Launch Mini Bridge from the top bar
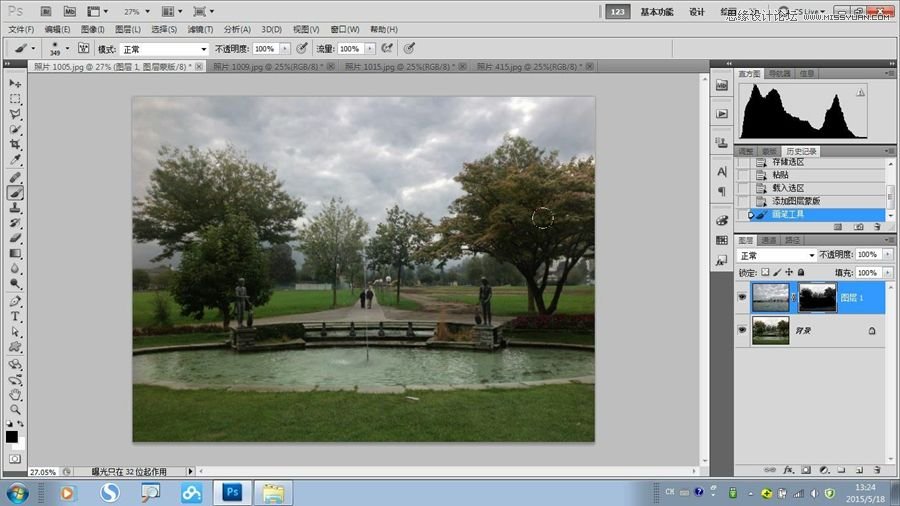This screenshot has width=900, height=506. 69,11
